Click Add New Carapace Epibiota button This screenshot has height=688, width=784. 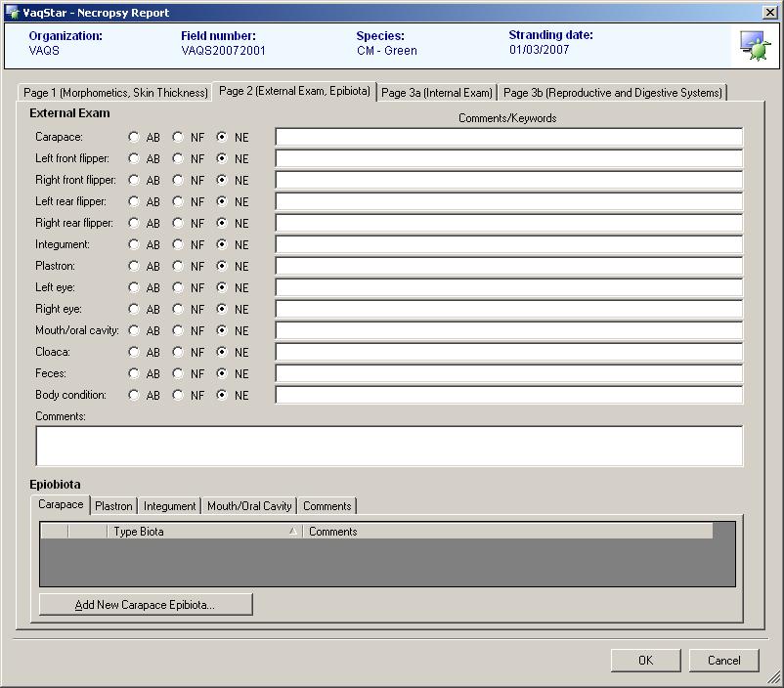(146, 605)
